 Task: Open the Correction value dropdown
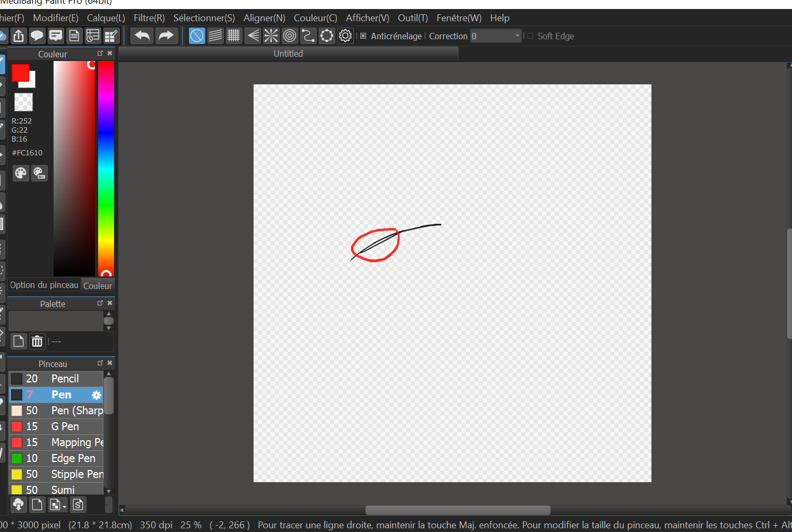pos(517,36)
